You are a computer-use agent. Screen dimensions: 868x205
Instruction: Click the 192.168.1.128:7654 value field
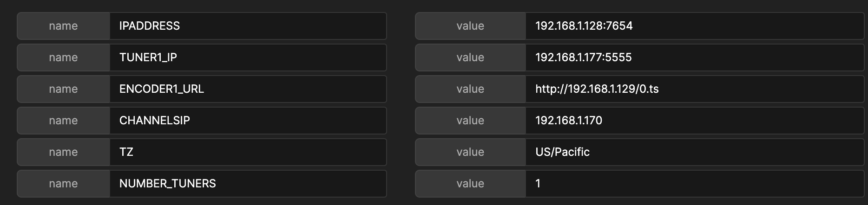point(694,26)
